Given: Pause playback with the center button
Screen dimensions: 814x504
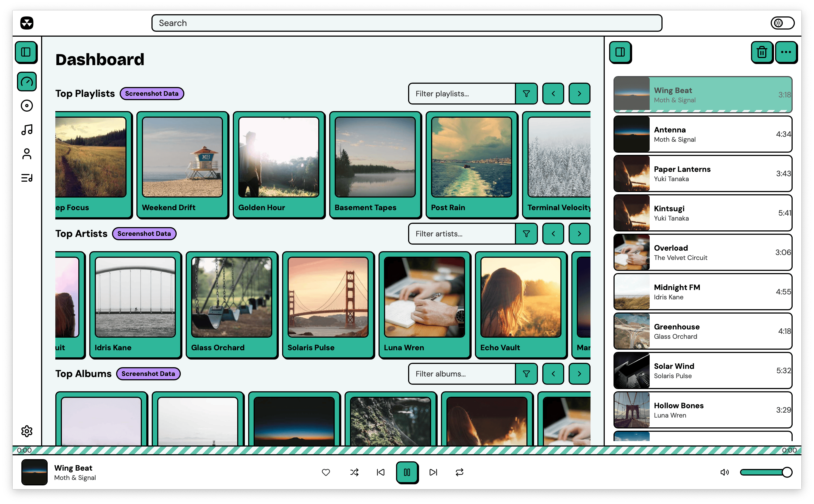Looking at the screenshot, I should tap(407, 472).
